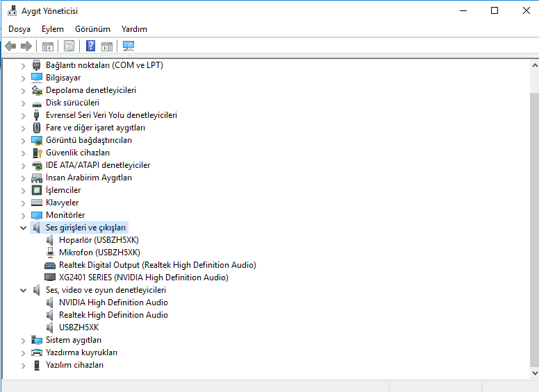Click the USB controllers icon

tap(36, 115)
